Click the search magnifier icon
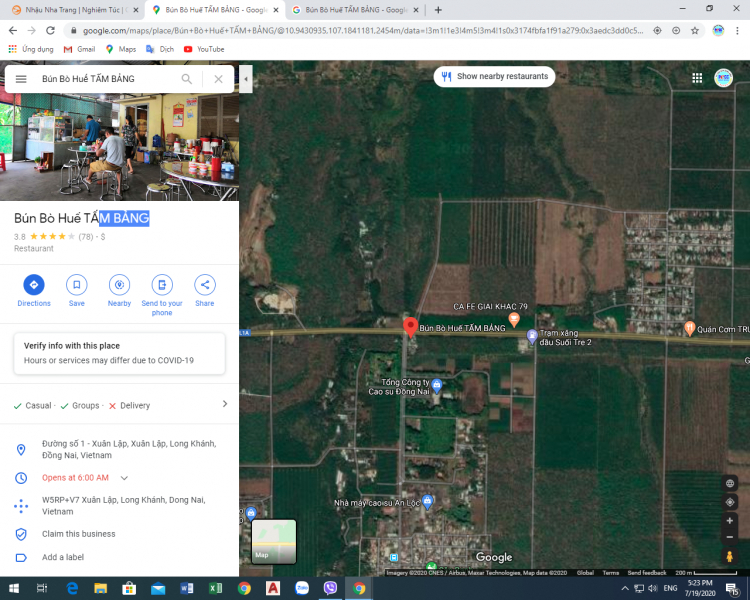Screen dimensions: 750x600 187,79
